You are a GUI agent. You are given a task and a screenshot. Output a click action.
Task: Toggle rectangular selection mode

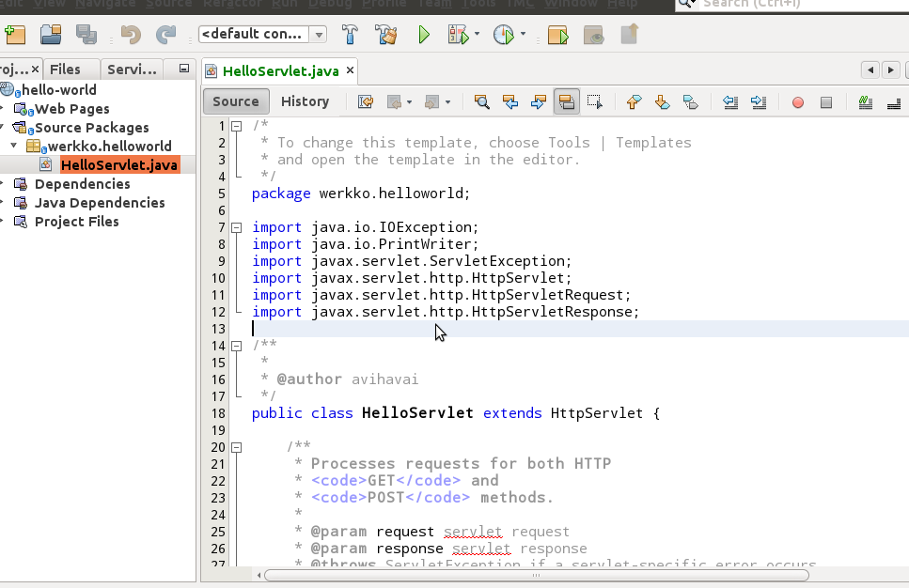click(595, 102)
